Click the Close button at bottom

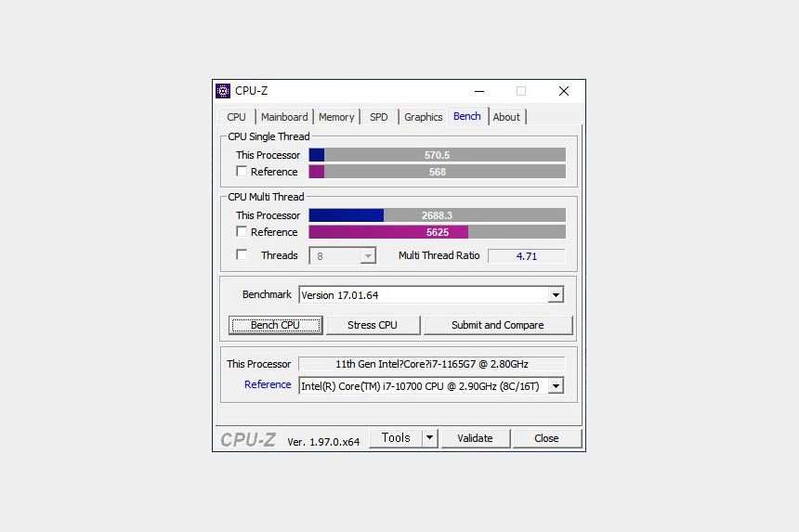click(546, 438)
